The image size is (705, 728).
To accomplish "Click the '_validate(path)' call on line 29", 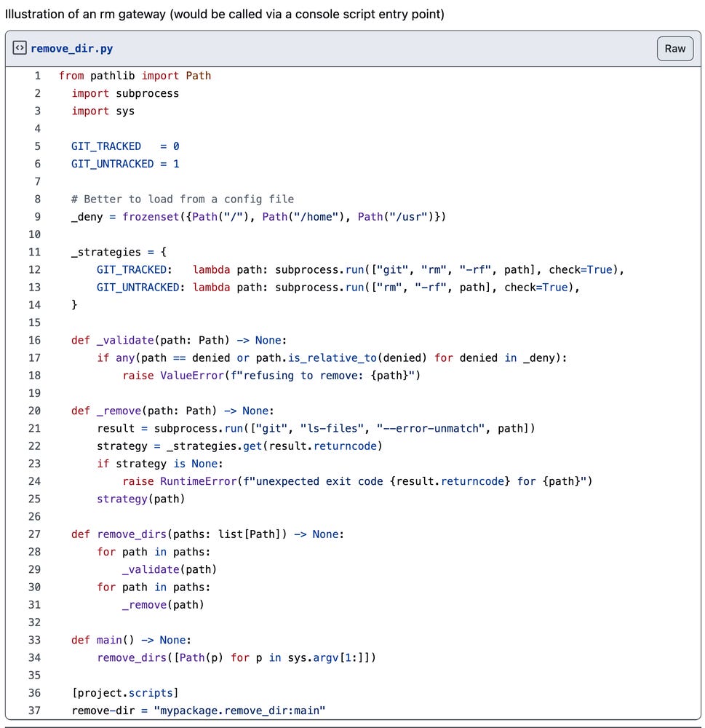I will 170,570.
